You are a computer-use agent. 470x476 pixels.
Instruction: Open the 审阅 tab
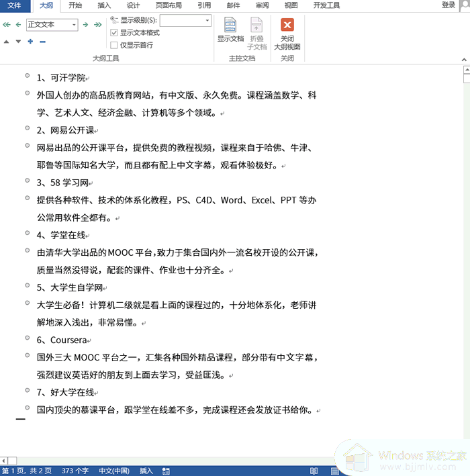(262, 5)
